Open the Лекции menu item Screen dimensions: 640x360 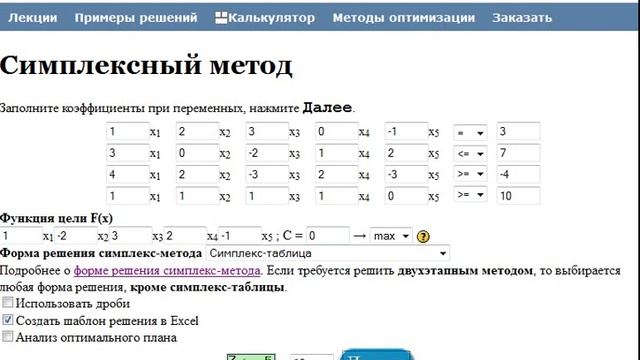[33, 18]
